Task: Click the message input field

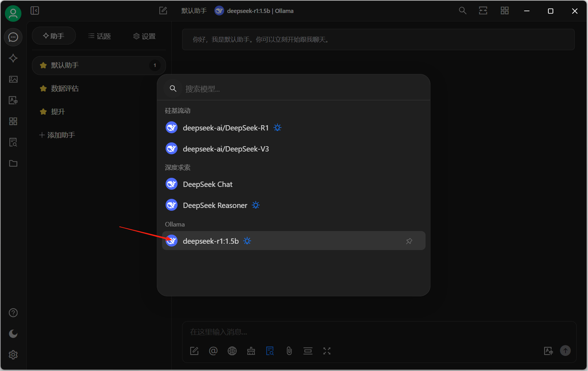Action: tap(379, 332)
